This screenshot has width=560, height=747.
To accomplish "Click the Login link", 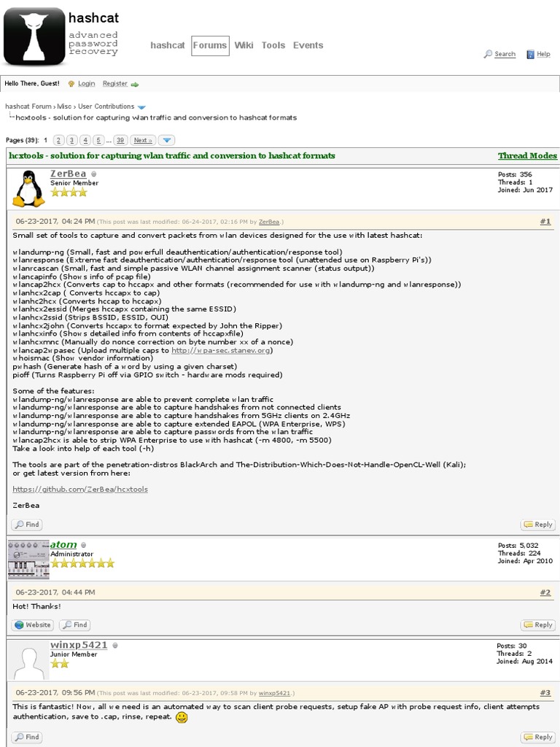I will [86, 83].
